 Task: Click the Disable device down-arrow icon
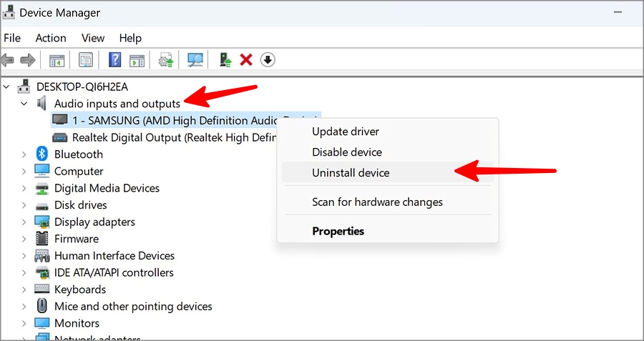coord(268,60)
